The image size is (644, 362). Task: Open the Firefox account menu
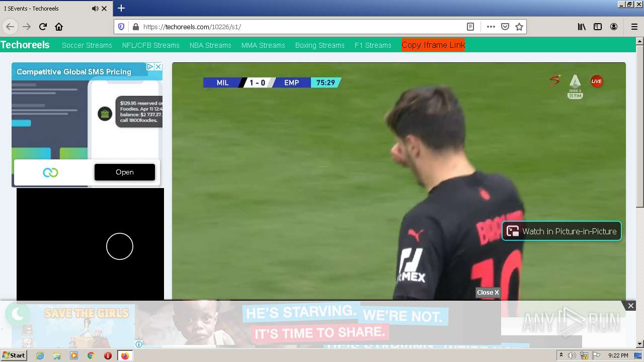click(614, 27)
